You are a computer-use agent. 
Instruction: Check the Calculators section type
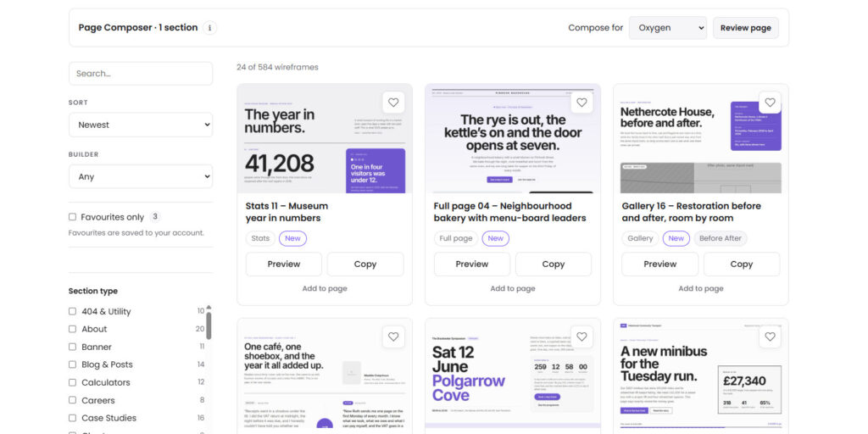tap(73, 382)
